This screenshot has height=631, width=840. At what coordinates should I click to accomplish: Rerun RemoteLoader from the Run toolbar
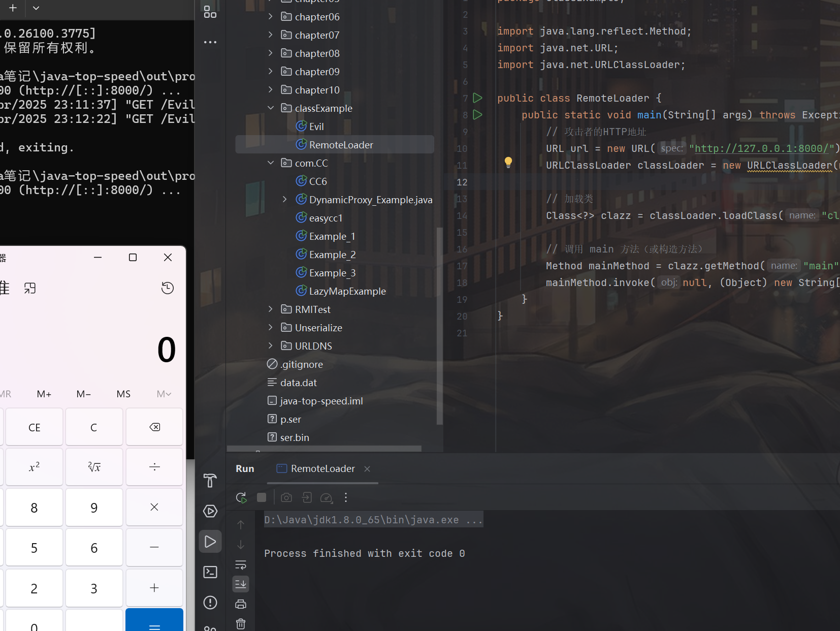pos(241,498)
